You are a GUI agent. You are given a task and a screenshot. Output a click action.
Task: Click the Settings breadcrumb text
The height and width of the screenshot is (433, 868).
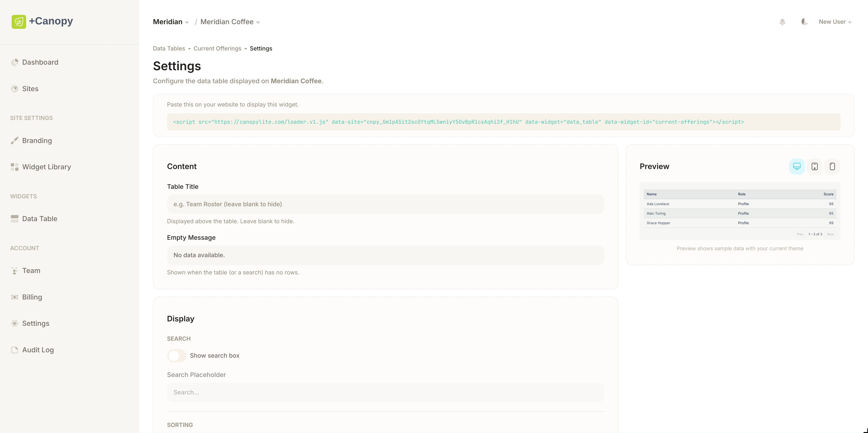tap(261, 49)
